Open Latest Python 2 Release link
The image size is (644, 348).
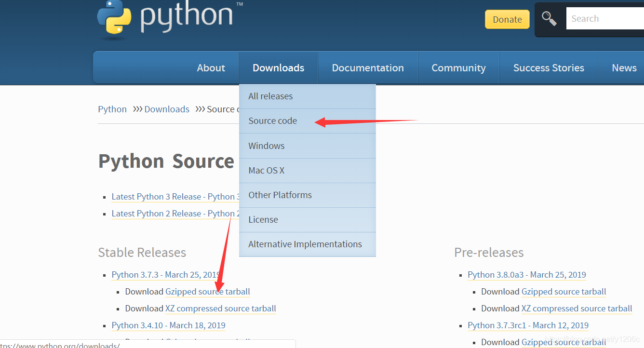(x=175, y=214)
